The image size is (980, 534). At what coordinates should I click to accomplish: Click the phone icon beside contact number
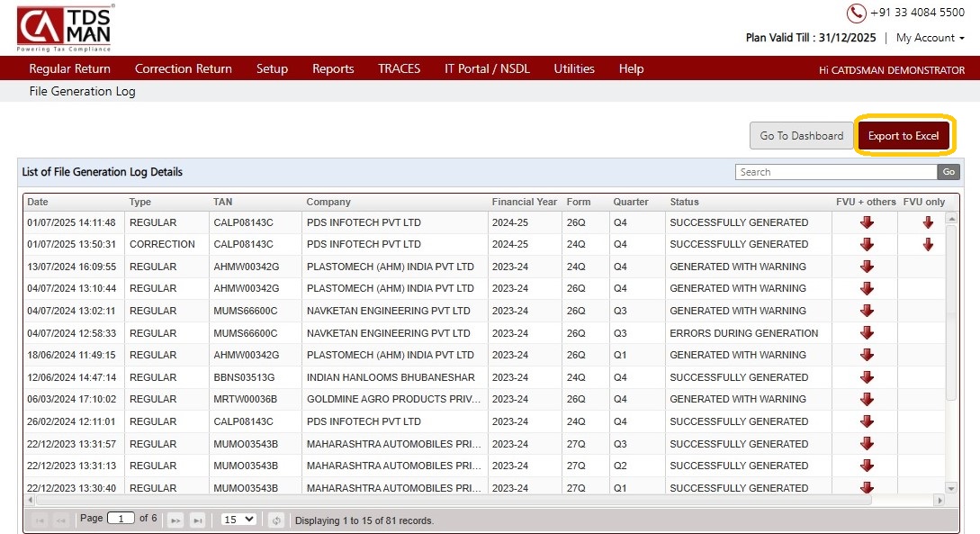click(856, 13)
